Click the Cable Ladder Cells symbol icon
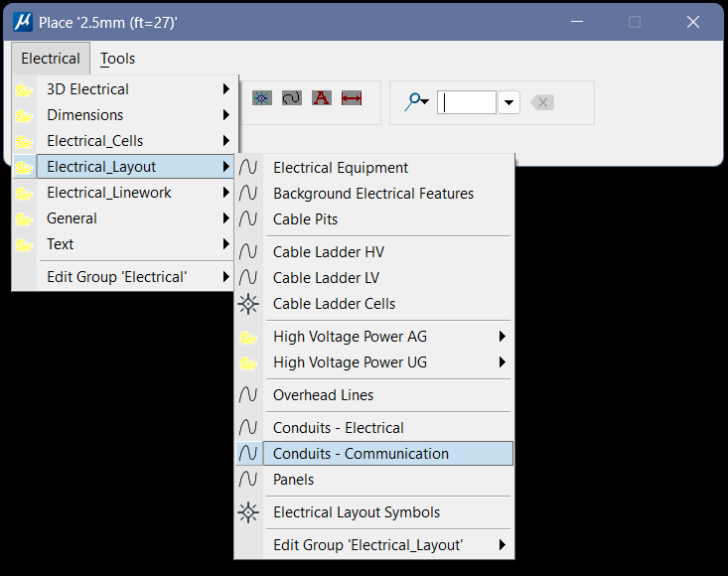 click(248, 304)
